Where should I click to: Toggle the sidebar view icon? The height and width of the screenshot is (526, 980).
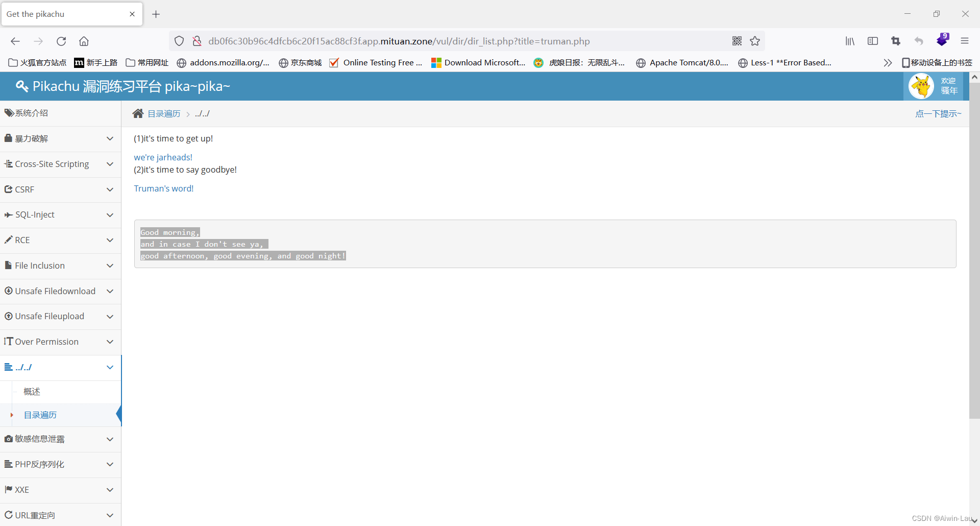point(873,41)
